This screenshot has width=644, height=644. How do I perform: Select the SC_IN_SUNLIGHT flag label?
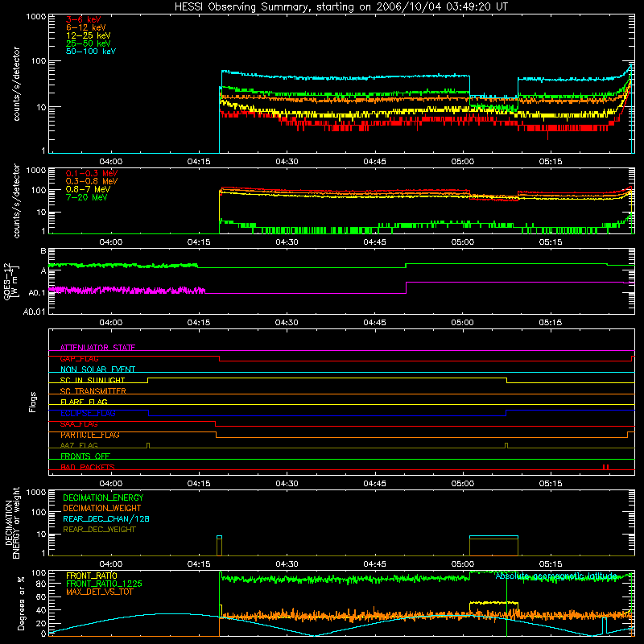[93, 380]
